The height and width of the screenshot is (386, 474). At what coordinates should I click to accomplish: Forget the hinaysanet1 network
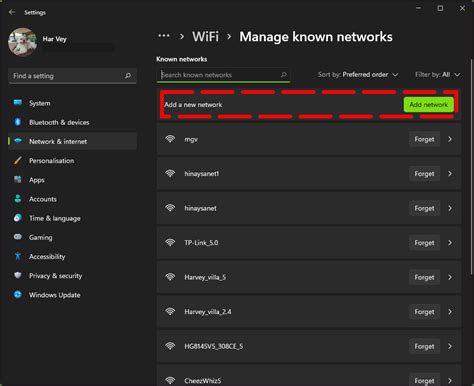click(x=424, y=174)
